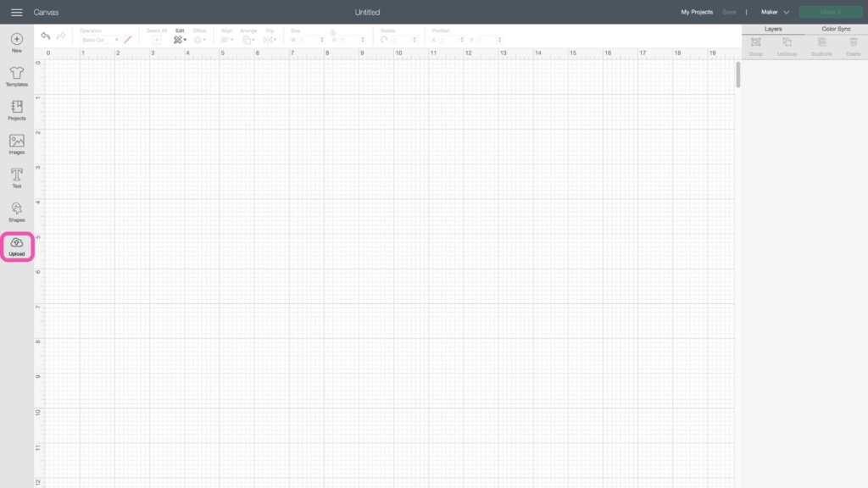The height and width of the screenshot is (488, 868).
Task: Expand the Arrange dropdown
Action: [x=248, y=40]
